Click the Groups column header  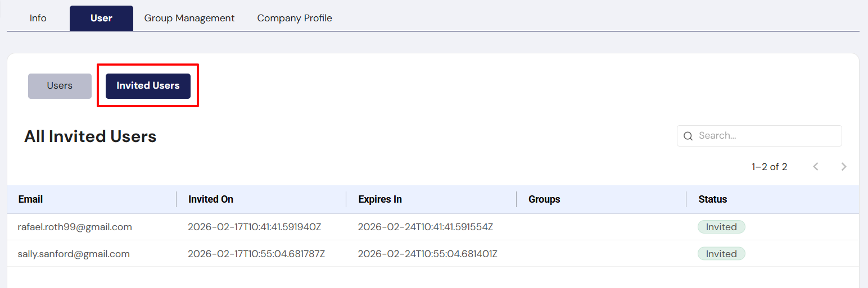coord(544,199)
